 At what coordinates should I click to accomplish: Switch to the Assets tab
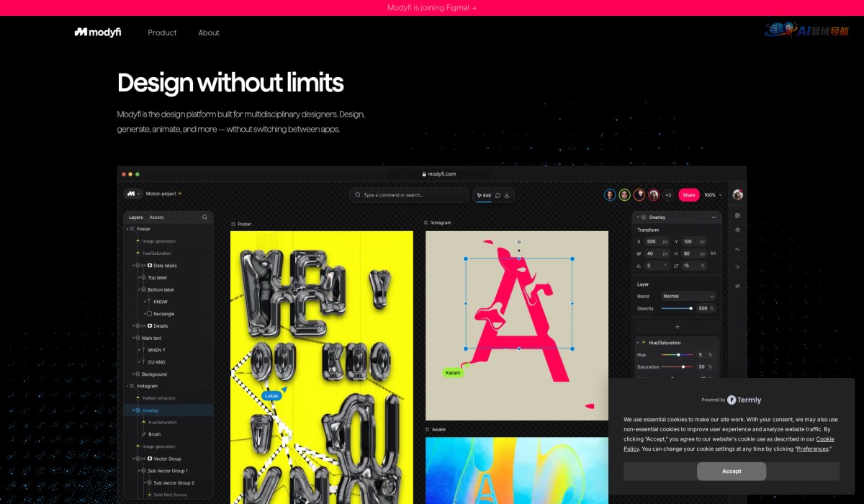click(156, 217)
